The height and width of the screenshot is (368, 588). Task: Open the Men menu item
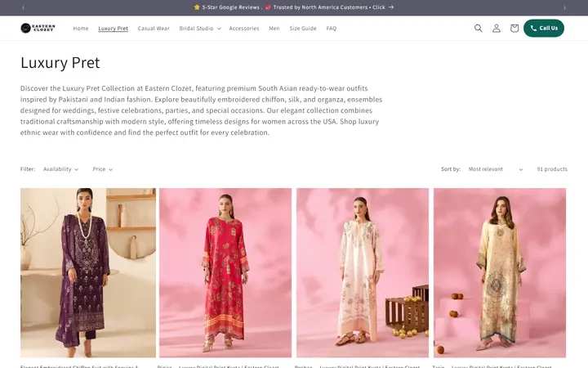[274, 28]
